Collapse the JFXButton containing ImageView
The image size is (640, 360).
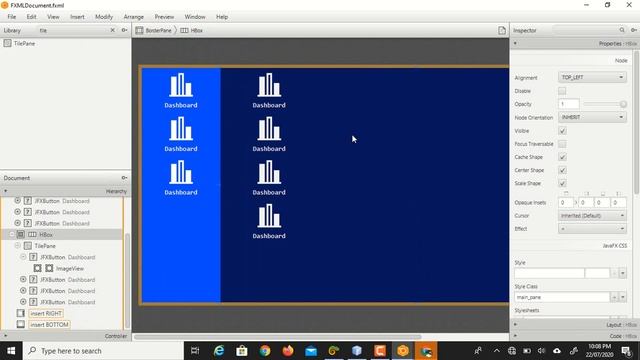pos(23,257)
